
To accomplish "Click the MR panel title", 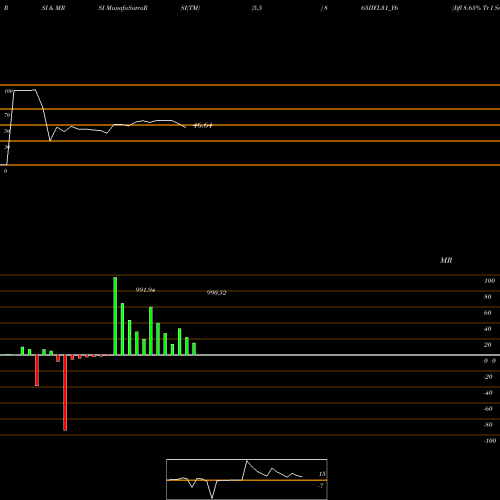I will coord(446,260).
